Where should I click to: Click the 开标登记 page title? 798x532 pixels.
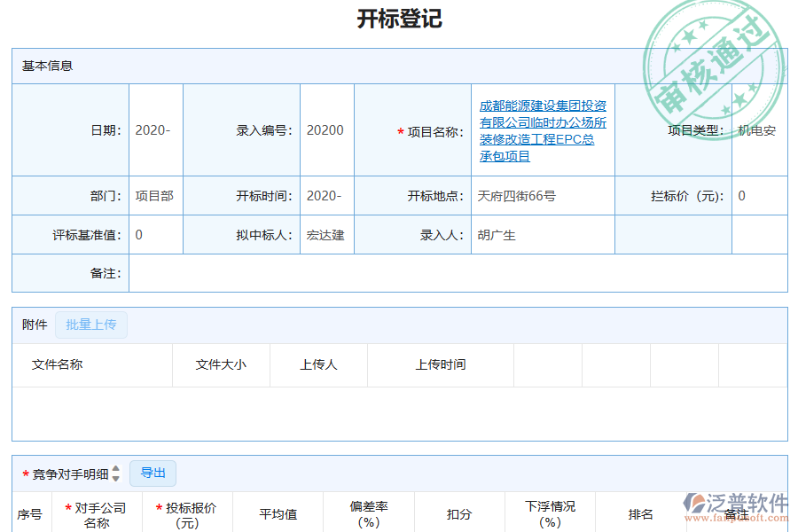(398, 19)
